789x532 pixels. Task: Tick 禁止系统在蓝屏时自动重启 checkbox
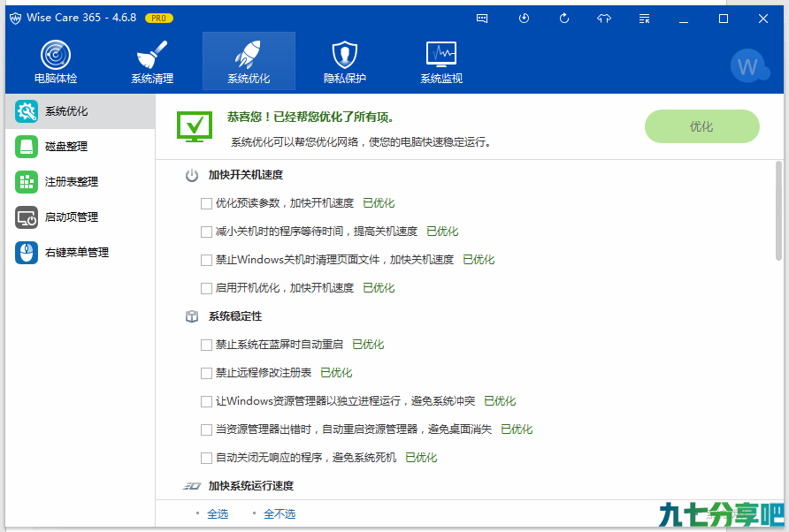(x=206, y=345)
